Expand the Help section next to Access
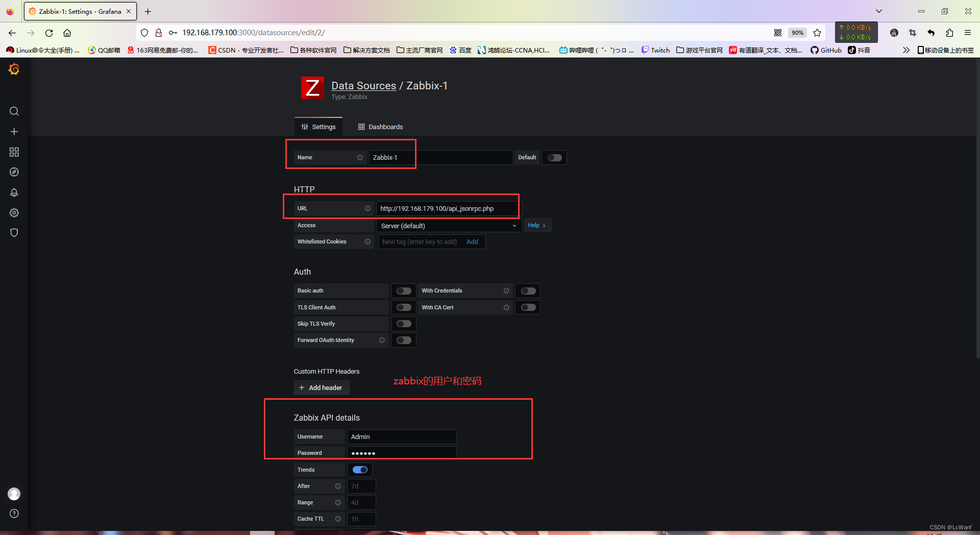 [x=536, y=225]
